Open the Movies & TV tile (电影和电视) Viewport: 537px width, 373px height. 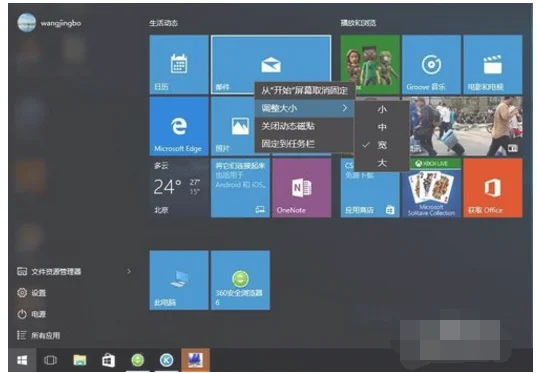(x=493, y=64)
